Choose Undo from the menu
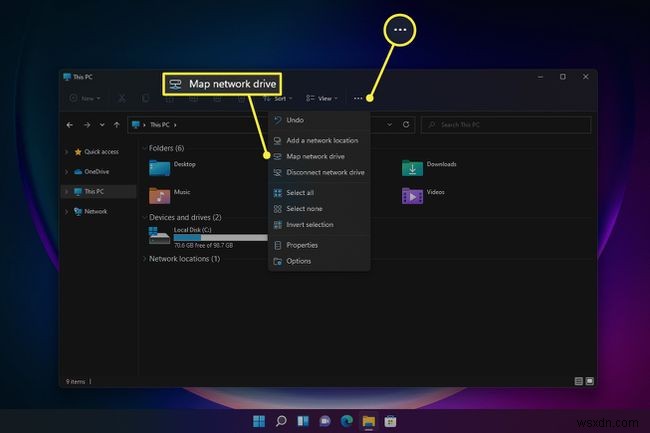Image resolution: width=650 pixels, height=433 pixels. pos(319,120)
